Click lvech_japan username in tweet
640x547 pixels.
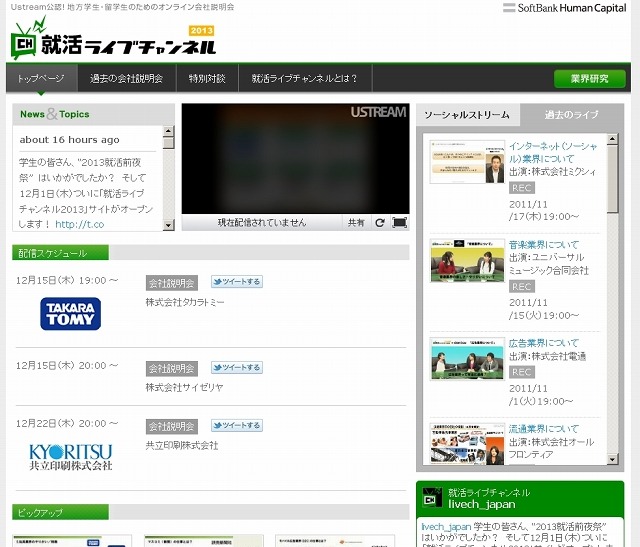point(446,527)
